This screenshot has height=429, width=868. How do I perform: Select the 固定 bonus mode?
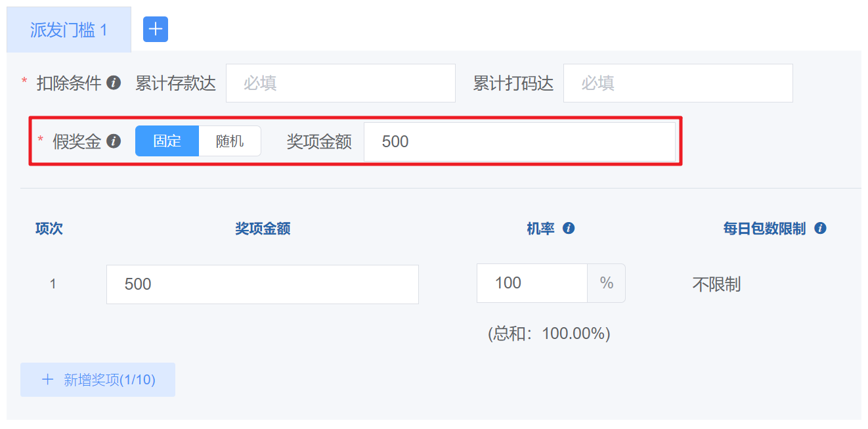click(167, 141)
